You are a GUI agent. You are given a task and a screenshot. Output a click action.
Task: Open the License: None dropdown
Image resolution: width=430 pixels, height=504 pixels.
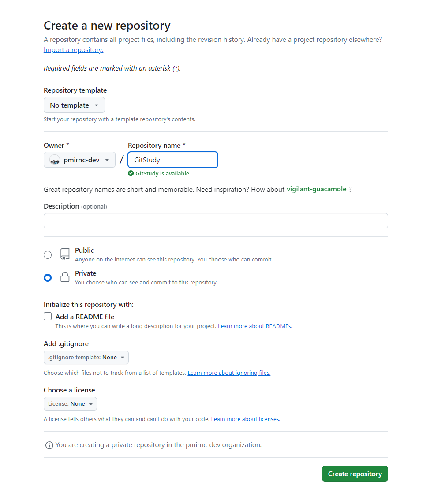point(70,404)
